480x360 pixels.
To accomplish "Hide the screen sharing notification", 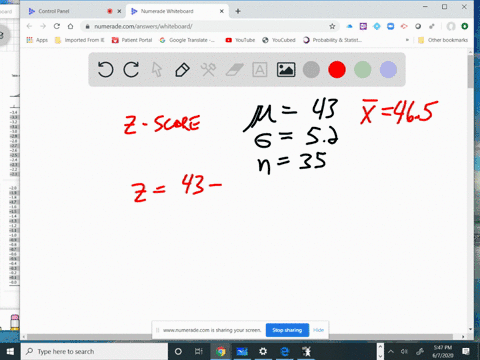I will click(x=318, y=330).
